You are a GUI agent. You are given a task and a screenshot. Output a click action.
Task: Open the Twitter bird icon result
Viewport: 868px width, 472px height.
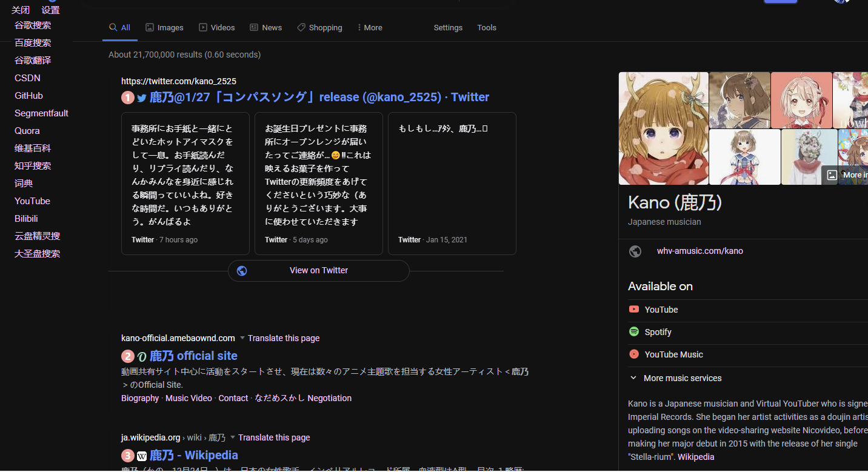tap(142, 98)
